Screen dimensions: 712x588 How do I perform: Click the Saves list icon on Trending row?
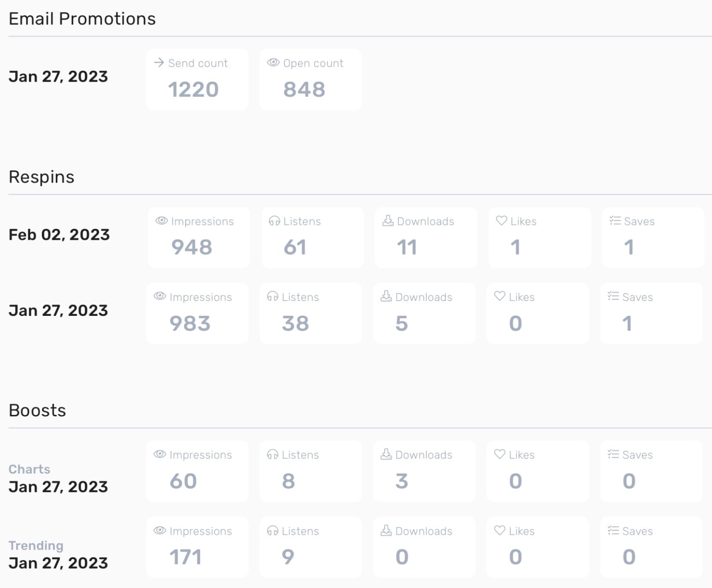pos(613,531)
